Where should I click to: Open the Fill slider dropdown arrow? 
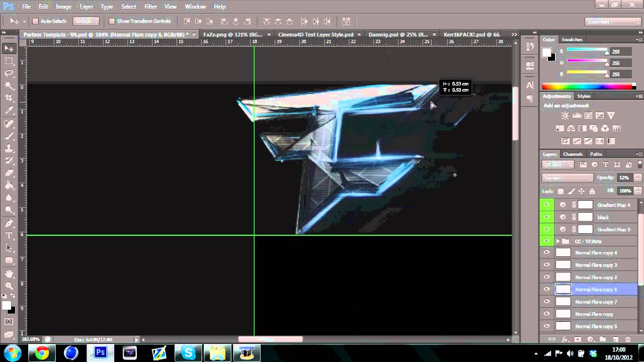coord(638,191)
